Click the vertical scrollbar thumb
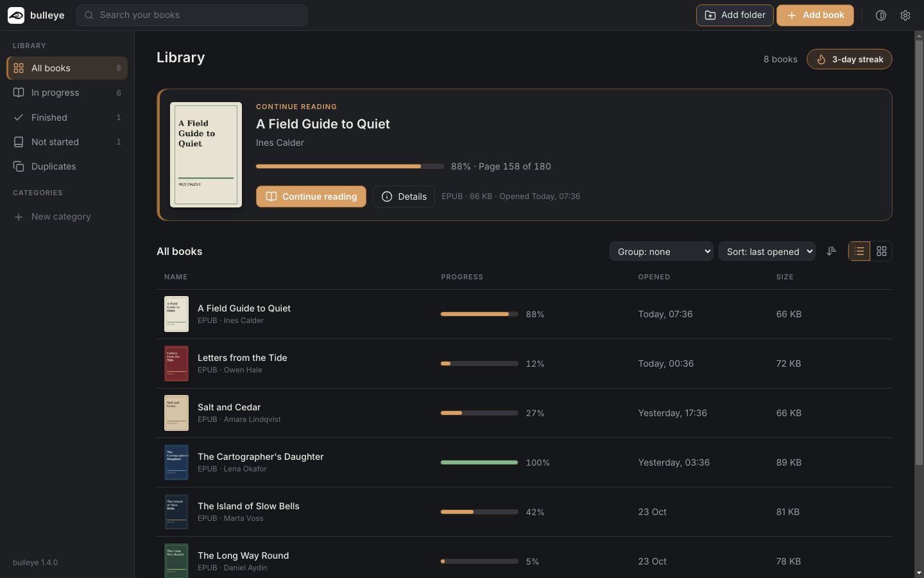The width and height of the screenshot is (924, 578). point(919,252)
